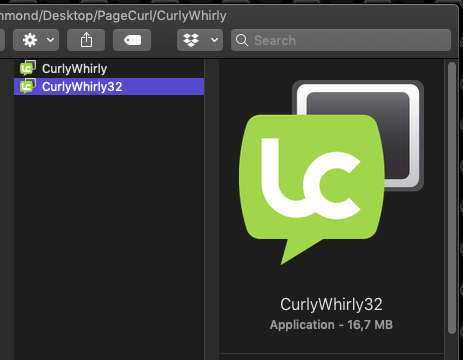Select the CurlyWhirly32 file row
Image resolution: width=463 pixels, height=360 pixels.
coord(109,87)
